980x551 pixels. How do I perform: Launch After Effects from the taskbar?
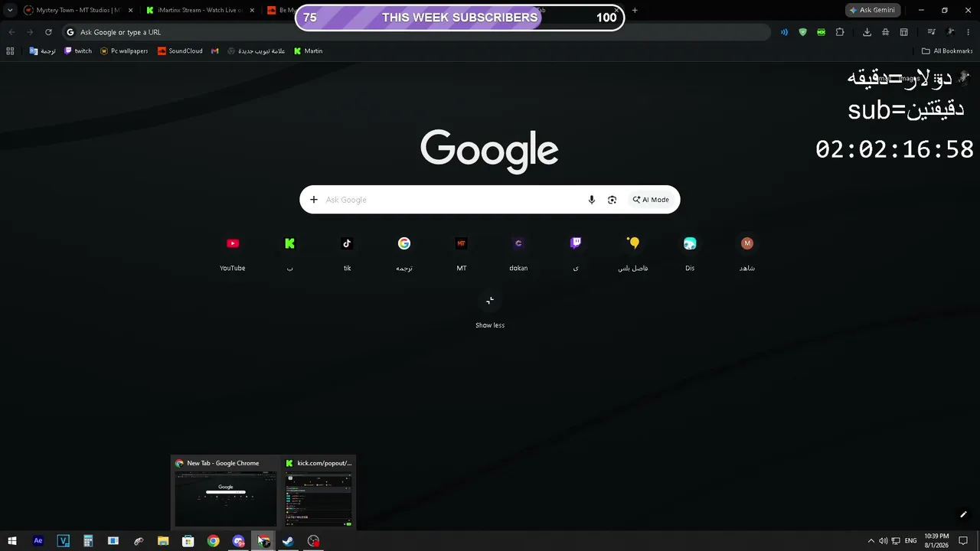click(38, 541)
